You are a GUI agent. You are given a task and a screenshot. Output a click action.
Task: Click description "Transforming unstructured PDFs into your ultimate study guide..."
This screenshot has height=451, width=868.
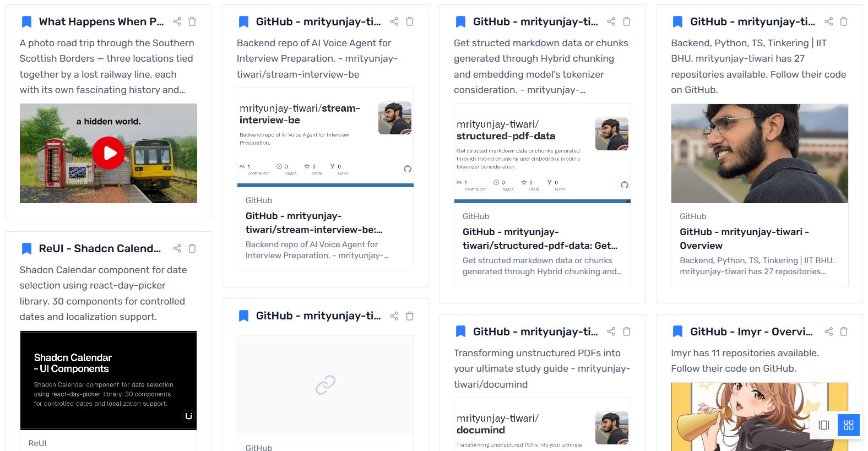pyautogui.click(x=542, y=369)
